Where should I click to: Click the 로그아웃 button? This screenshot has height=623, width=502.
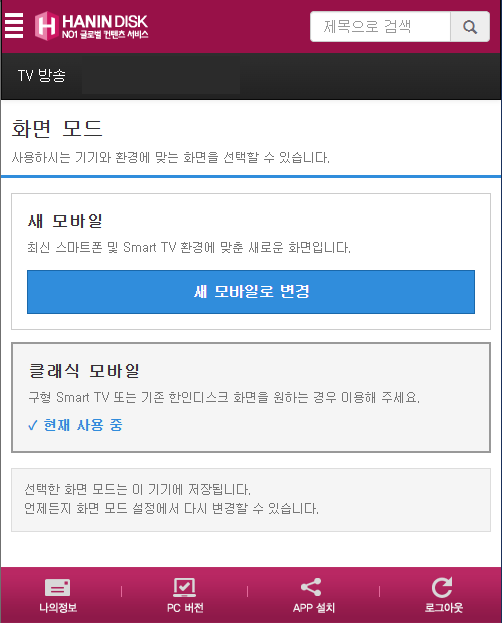tap(444, 595)
